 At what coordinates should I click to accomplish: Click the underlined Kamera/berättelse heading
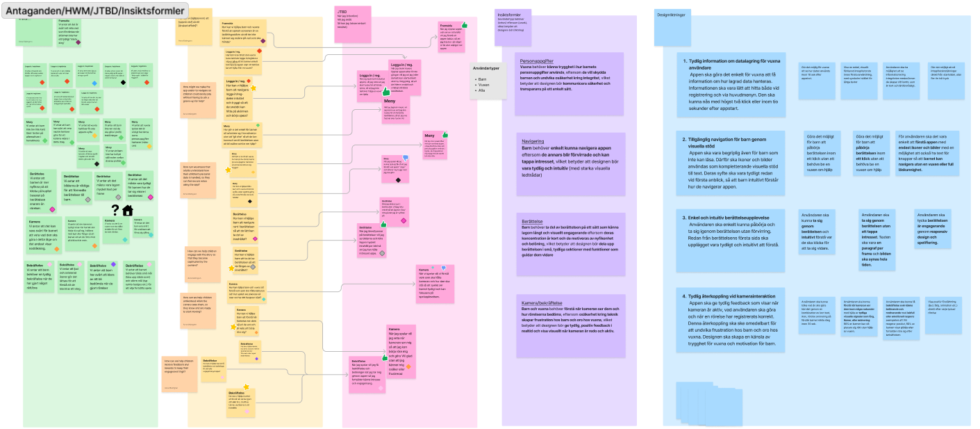(542, 302)
